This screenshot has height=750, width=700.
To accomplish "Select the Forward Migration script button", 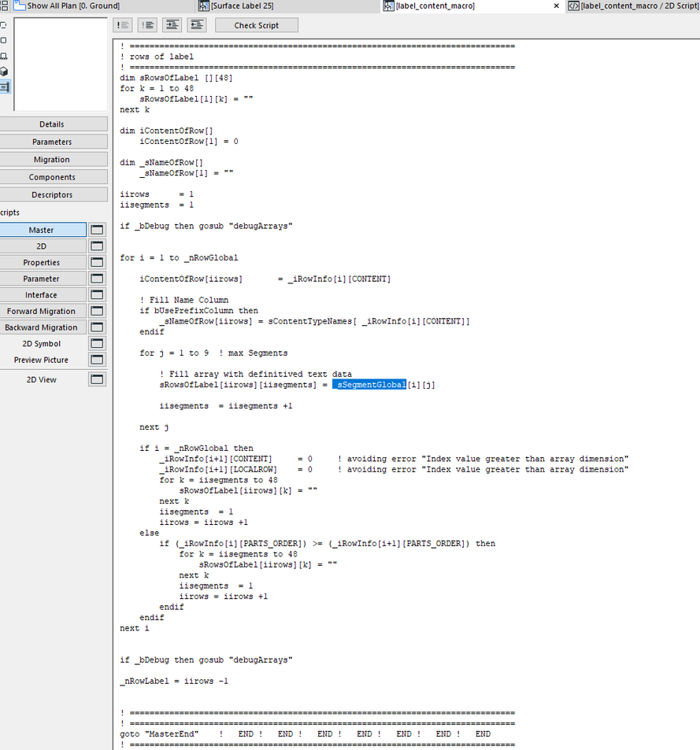I will (x=42, y=312).
